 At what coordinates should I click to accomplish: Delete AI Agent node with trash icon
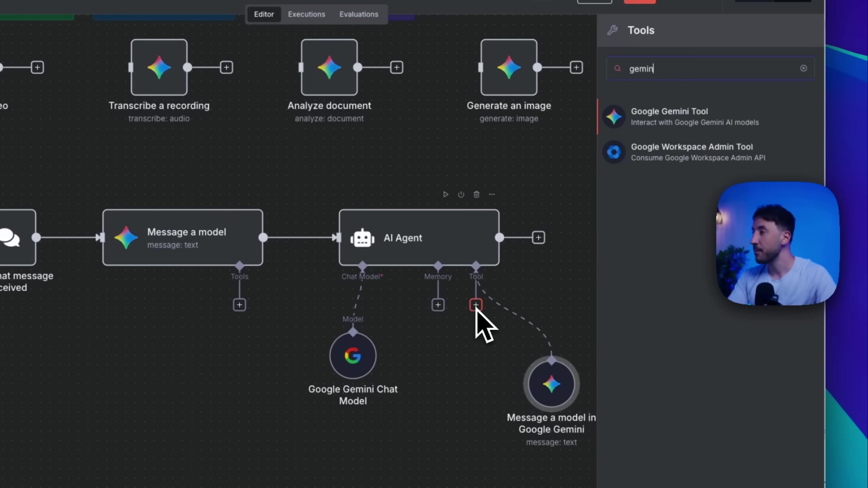point(476,194)
